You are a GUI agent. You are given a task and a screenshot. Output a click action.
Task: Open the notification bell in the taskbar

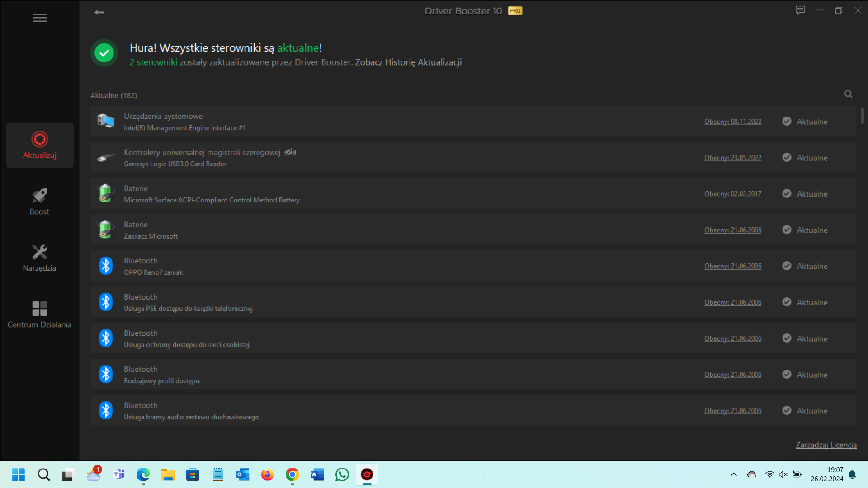[x=852, y=474]
